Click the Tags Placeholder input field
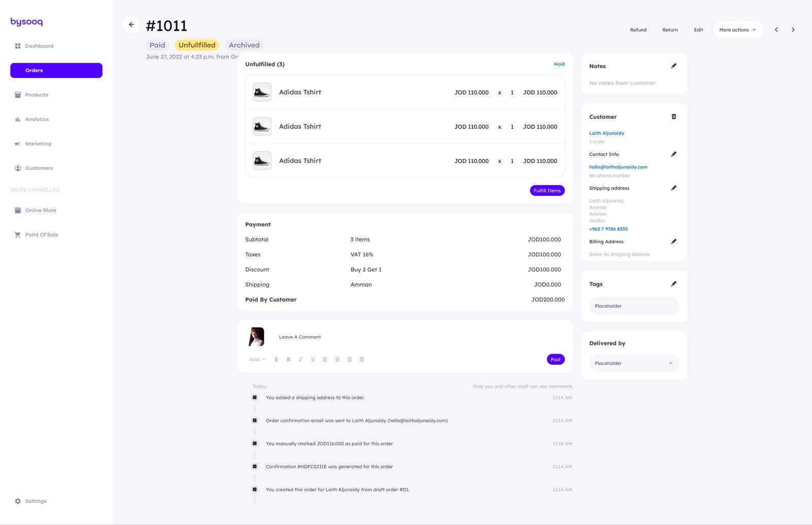 (634, 306)
